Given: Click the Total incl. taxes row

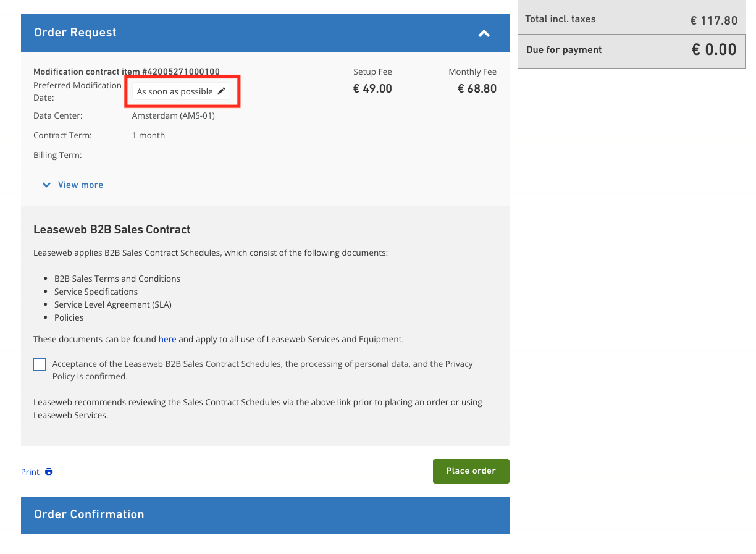Looking at the screenshot, I should coord(631,20).
